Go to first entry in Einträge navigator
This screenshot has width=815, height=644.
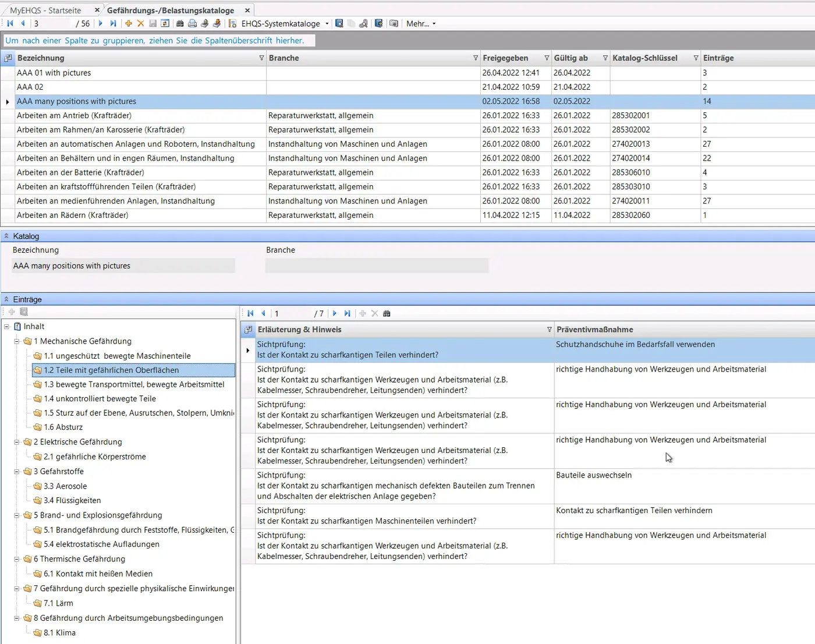click(x=251, y=313)
